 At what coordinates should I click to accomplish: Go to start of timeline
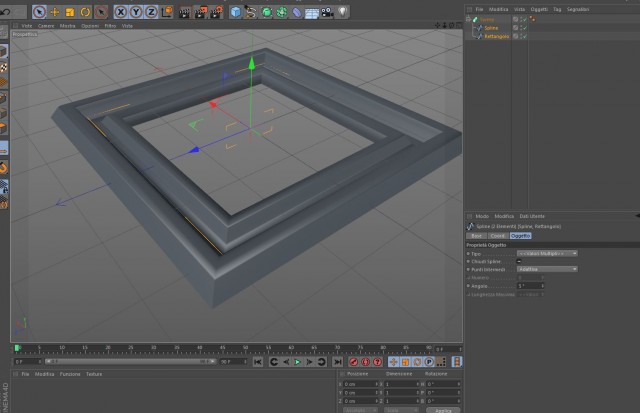(x=258, y=362)
